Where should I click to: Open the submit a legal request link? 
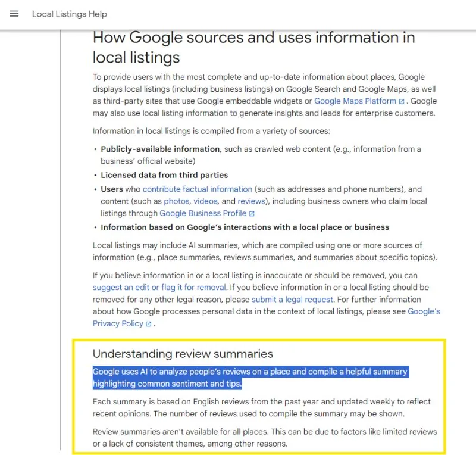[292, 300]
